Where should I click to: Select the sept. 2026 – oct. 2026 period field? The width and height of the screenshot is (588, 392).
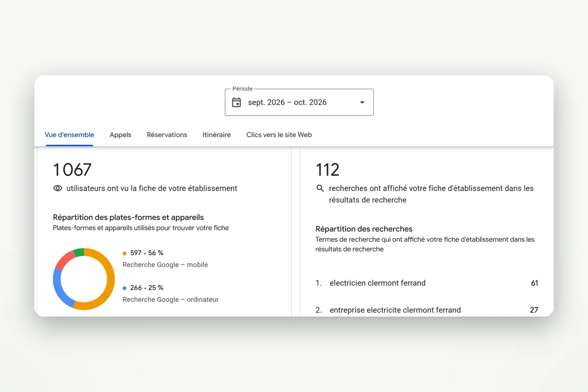(x=299, y=102)
